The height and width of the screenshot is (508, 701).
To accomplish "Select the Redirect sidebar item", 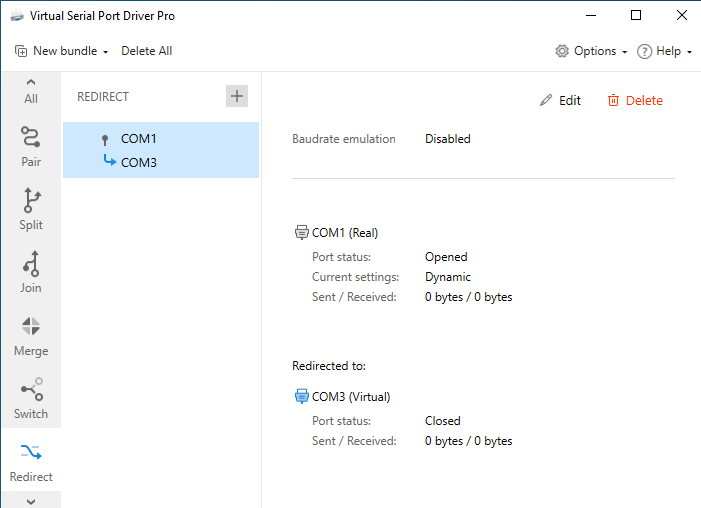I will 31,461.
